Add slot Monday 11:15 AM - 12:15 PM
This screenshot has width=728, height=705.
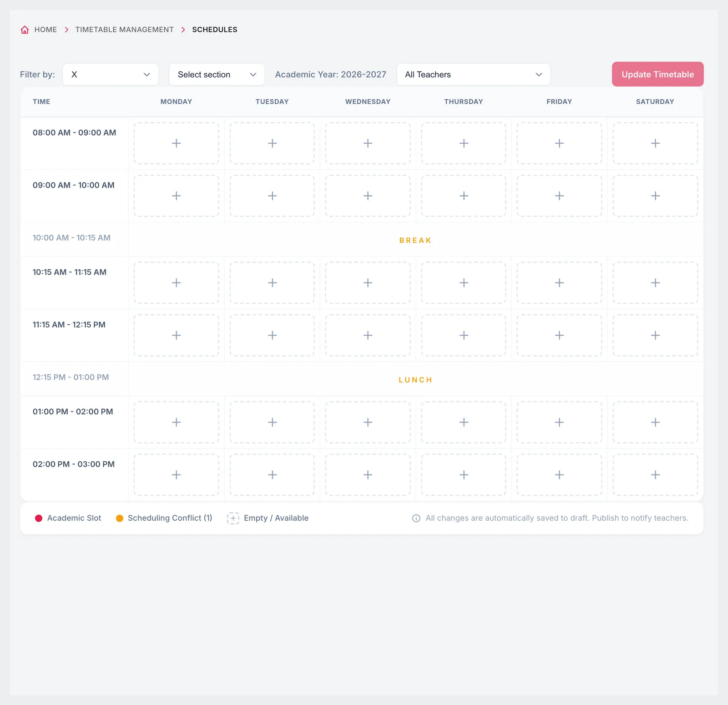177,335
